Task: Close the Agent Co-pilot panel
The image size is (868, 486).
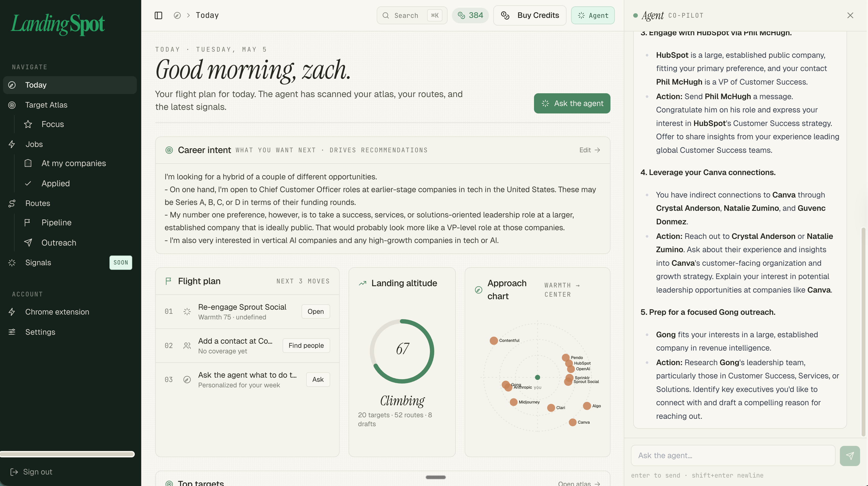Action: tap(850, 16)
